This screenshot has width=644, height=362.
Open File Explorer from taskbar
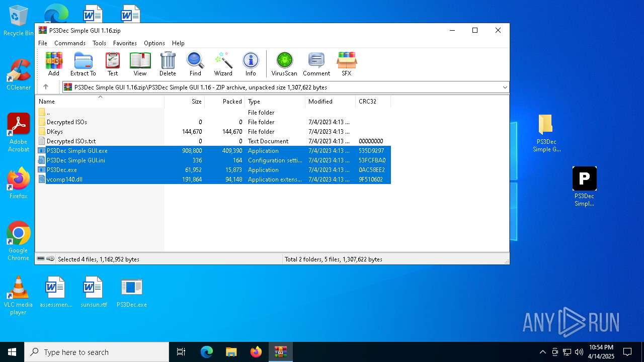point(231,352)
